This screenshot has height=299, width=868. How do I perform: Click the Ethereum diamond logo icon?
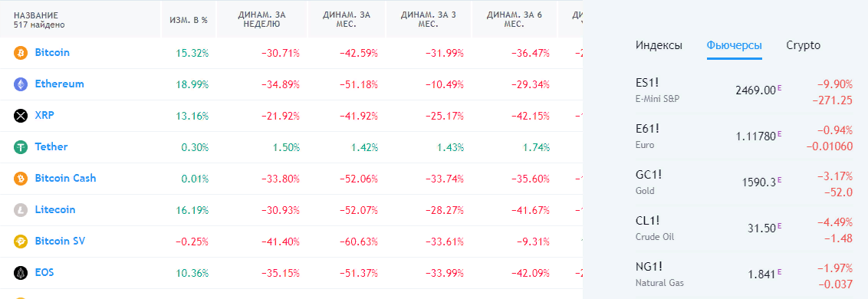click(21, 84)
